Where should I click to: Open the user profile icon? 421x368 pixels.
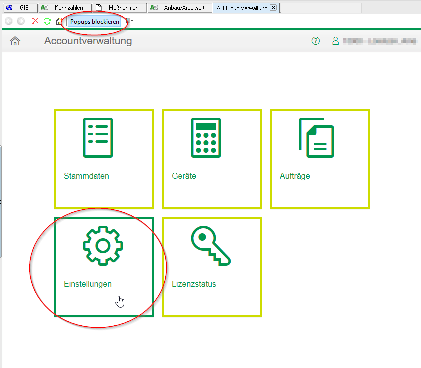pyautogui.click(x=335, y=41)
